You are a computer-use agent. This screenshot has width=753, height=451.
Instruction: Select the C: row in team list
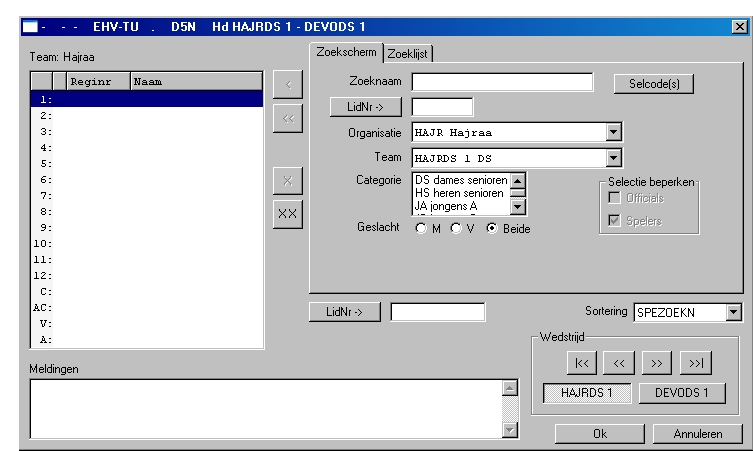coord(147,292)
